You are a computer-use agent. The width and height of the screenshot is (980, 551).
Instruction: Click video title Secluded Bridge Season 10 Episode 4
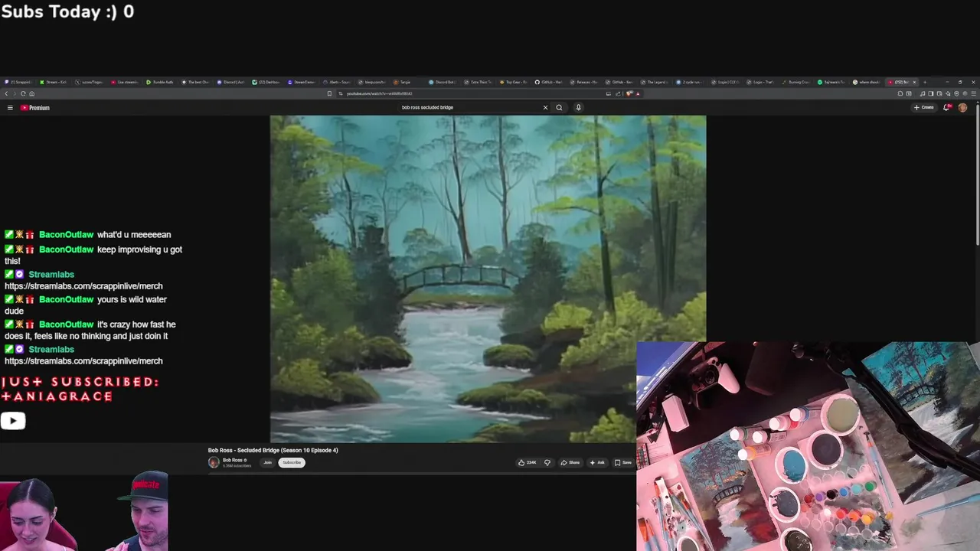click(273, 450)
